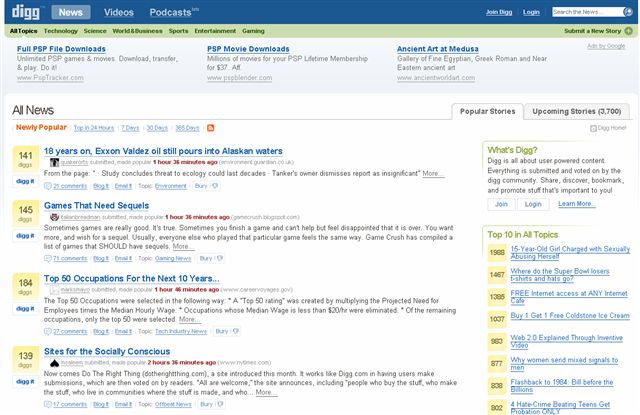Digg the Games That Need Sequels story
640x415 pixels.
click(25, 236)
